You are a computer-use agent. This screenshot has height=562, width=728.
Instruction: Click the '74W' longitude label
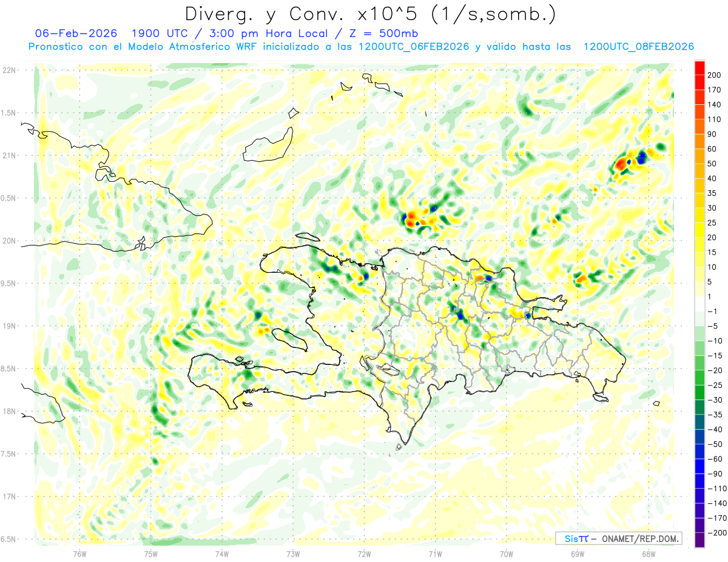[221, 554]
